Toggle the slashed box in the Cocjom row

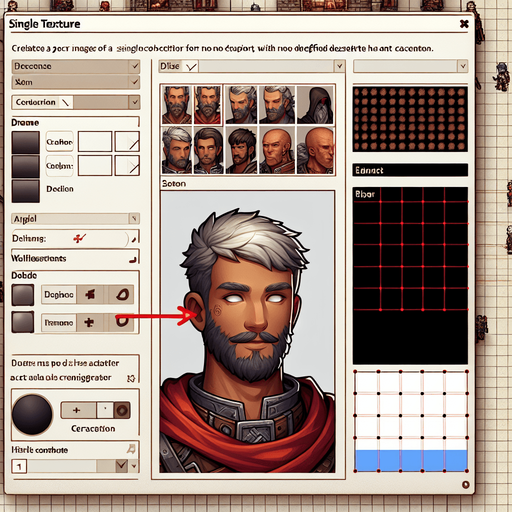click(x=127, y=165)
